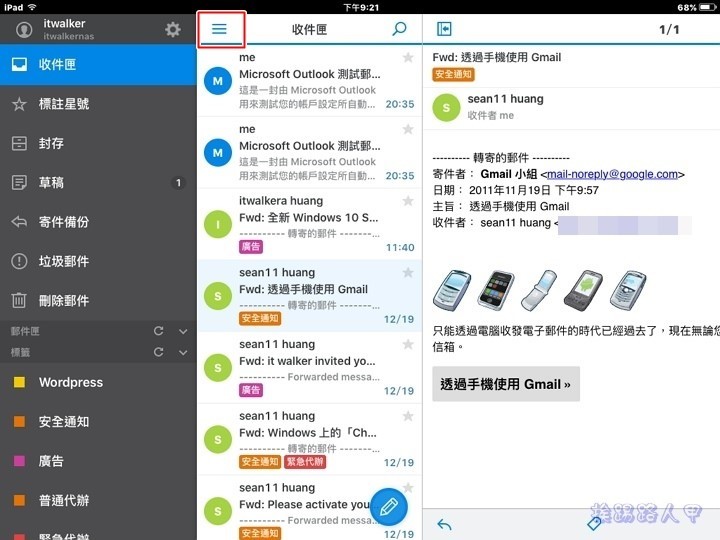720x540 pixels.
Task: Star the Please activate message
Action: [x=408, y=486]
